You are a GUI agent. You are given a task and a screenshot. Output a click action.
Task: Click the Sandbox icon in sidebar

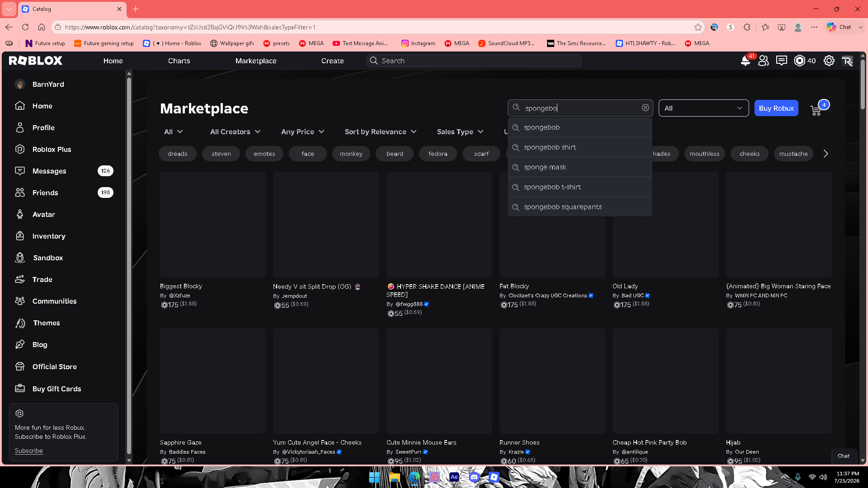tap(20, 258)
